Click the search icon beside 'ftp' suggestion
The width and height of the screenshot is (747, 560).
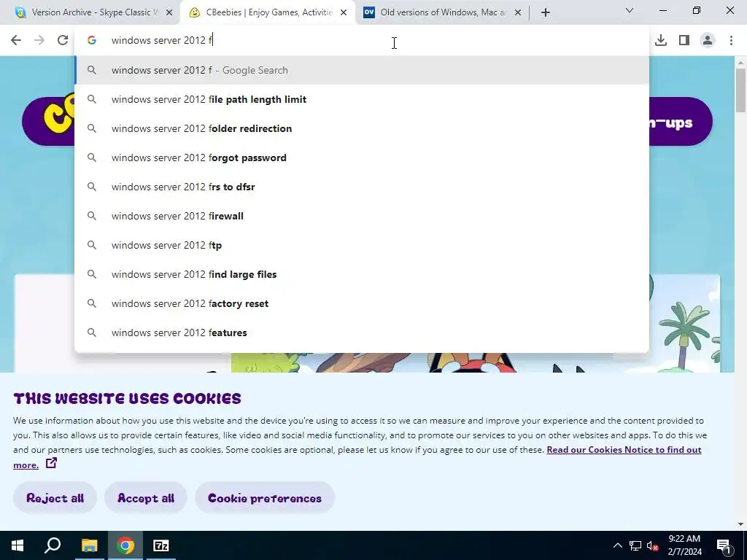[92, 245]
